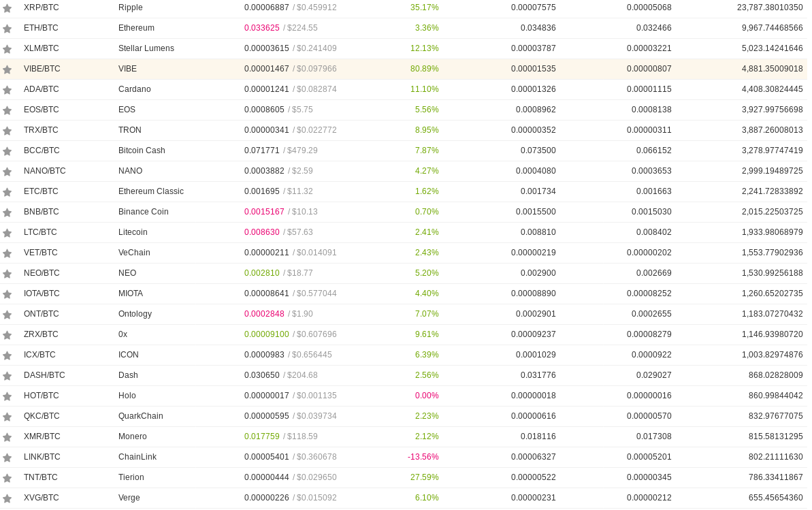Click the Cardano coin name

pos(135,89)
